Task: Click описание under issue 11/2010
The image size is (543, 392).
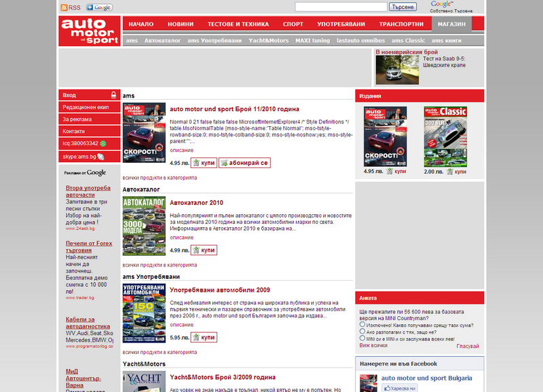Action: tap(181, 150)
